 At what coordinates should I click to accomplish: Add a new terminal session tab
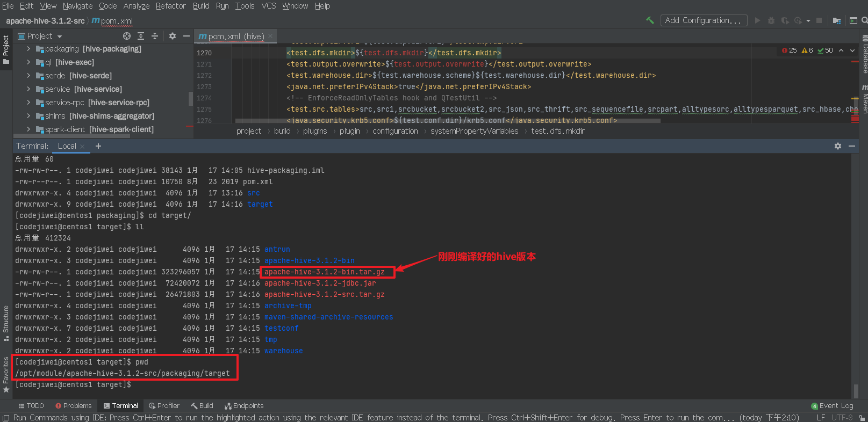pyautogui.click(x=98, y=146)
